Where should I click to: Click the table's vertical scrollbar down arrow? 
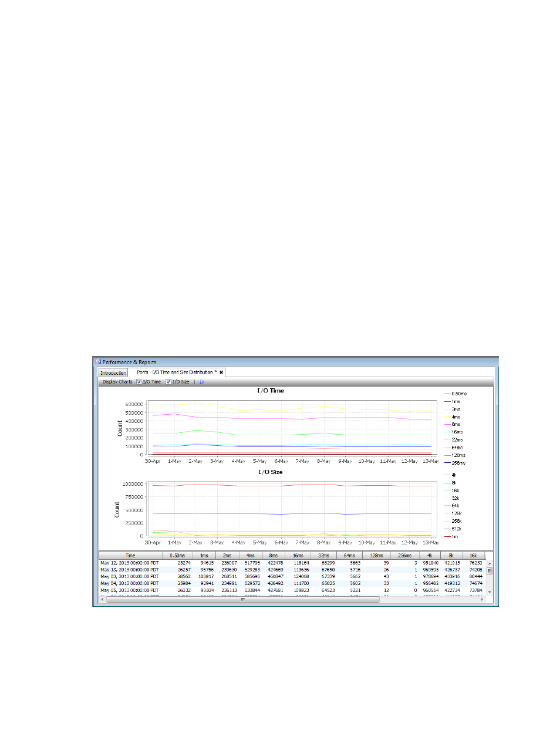490,592
